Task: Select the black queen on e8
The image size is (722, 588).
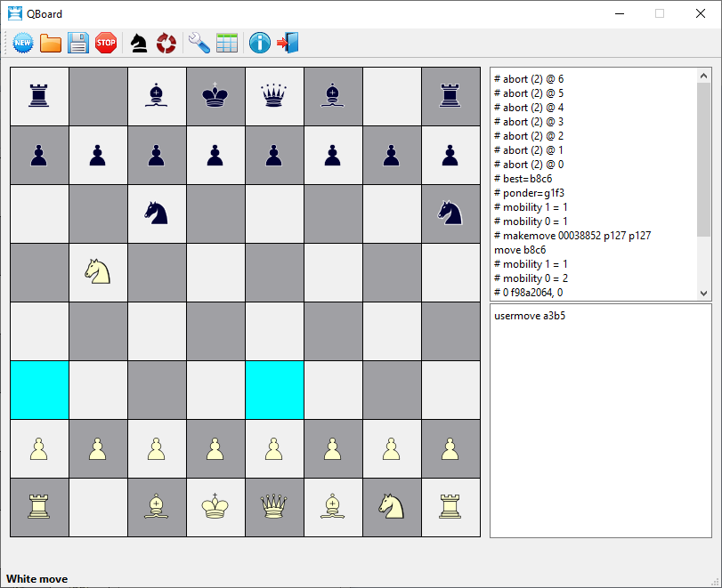Action: (274, 95)
